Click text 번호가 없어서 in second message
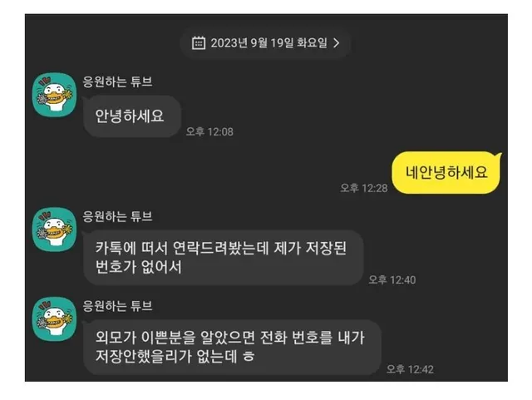The height and width of the screenshot is (400, 532). [x=139, y=267]
